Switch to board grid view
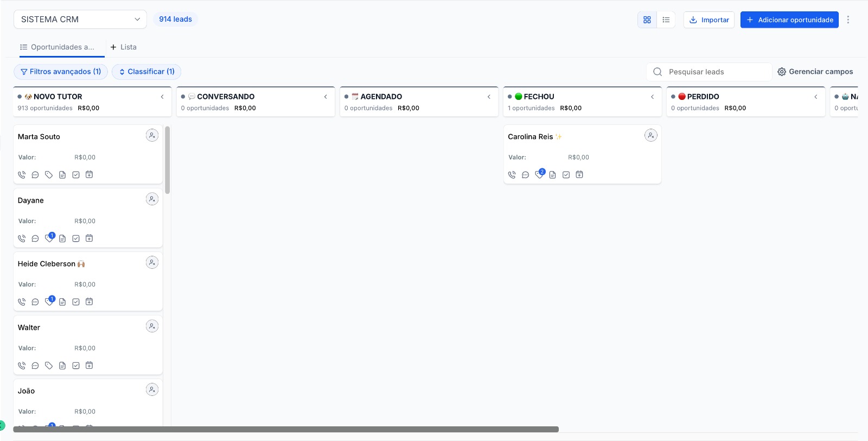 point(647,20)
